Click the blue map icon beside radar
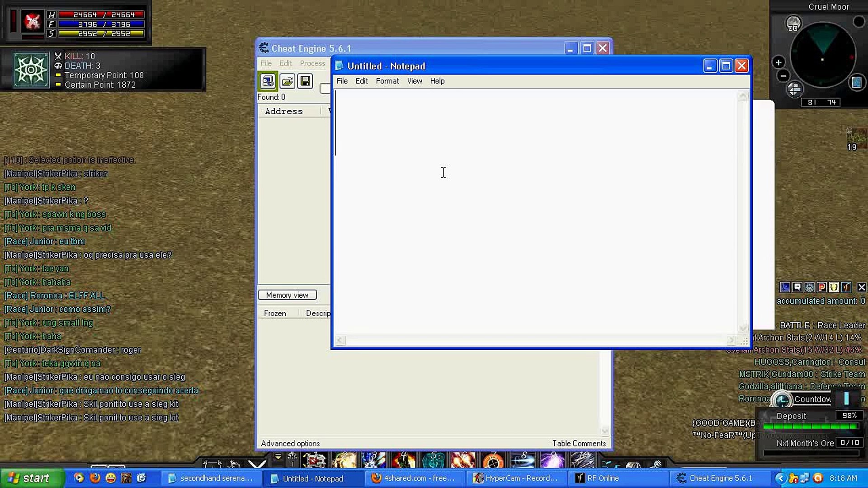 [x=857, y=82]
